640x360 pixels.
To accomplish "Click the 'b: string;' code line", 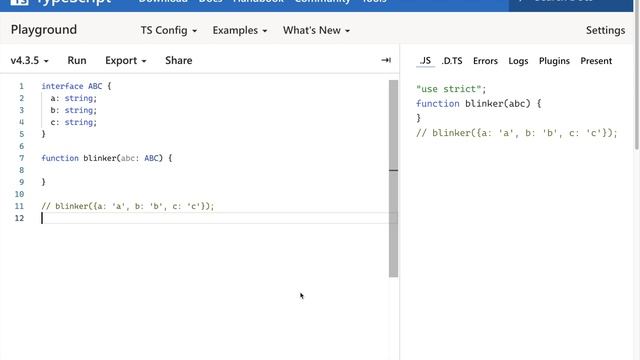I will point(73,110).
